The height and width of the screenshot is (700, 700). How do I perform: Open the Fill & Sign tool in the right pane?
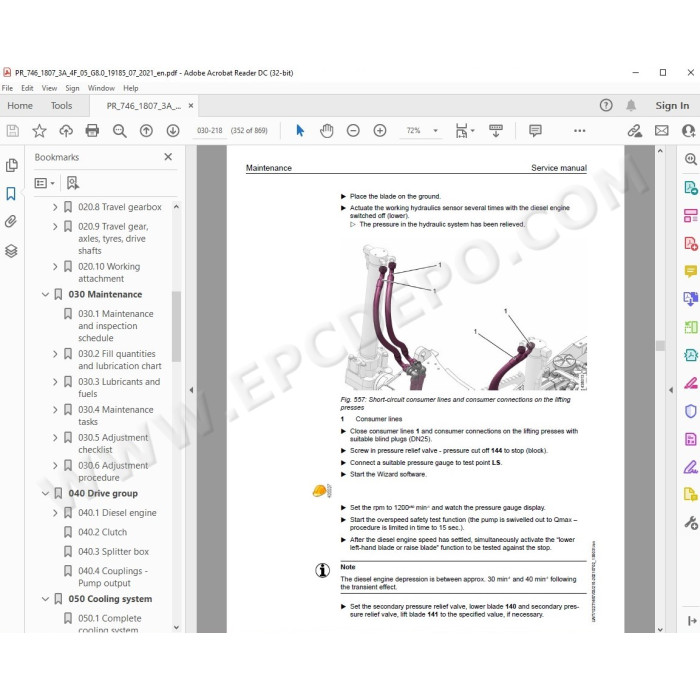(x=691, y=467)
